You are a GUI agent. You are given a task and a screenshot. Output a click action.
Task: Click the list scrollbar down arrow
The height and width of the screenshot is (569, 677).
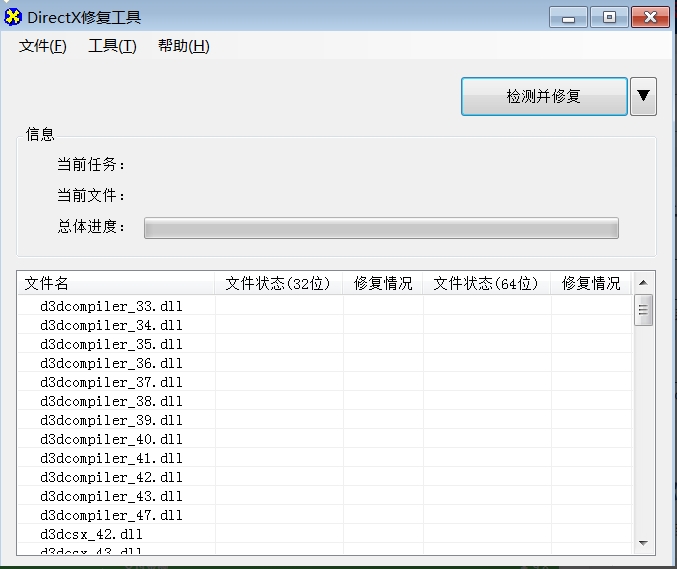coord(643,543)
